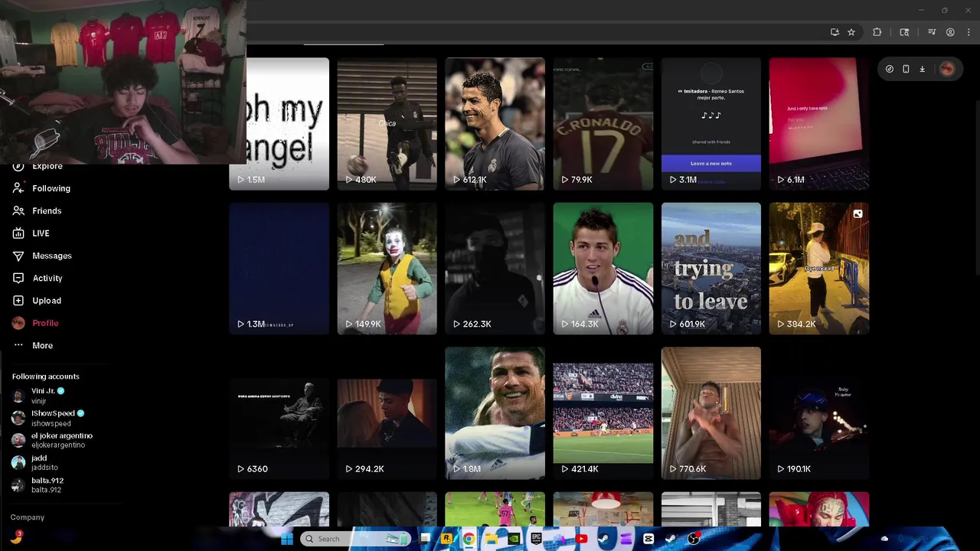980x551 pixels.
Task: Click the Activity chat-bubble icon
Action: click(18, 278)
